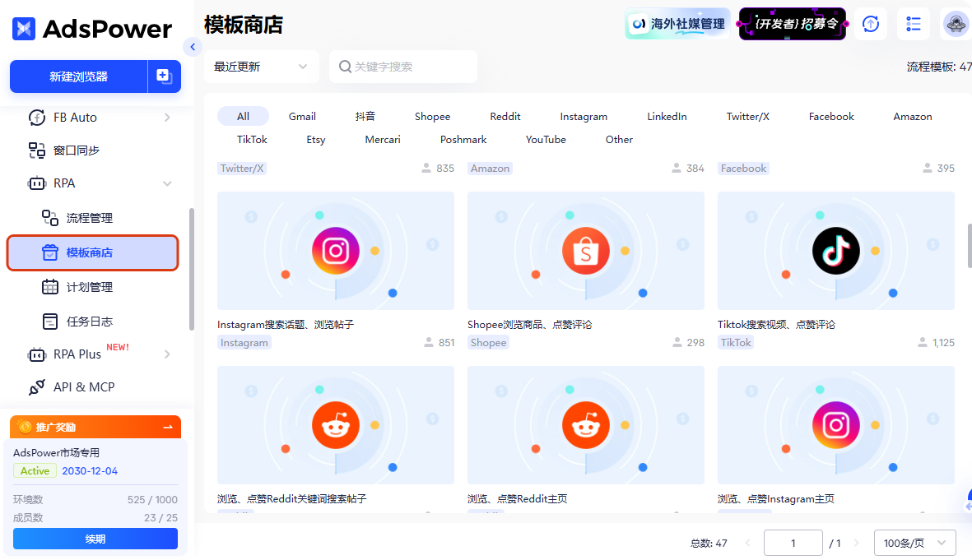Click the Amazon tag label
This screenshot has width=972, height=560.
(490, 169)
